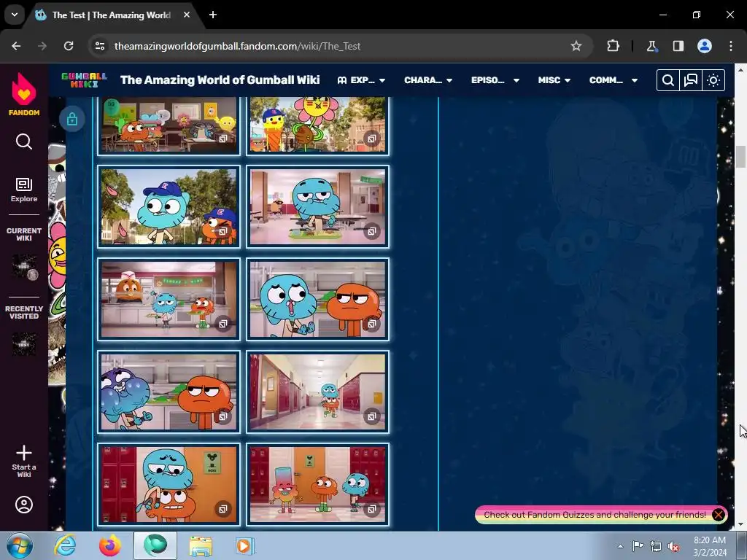Open a new browser tab

[x=213, y=15]
